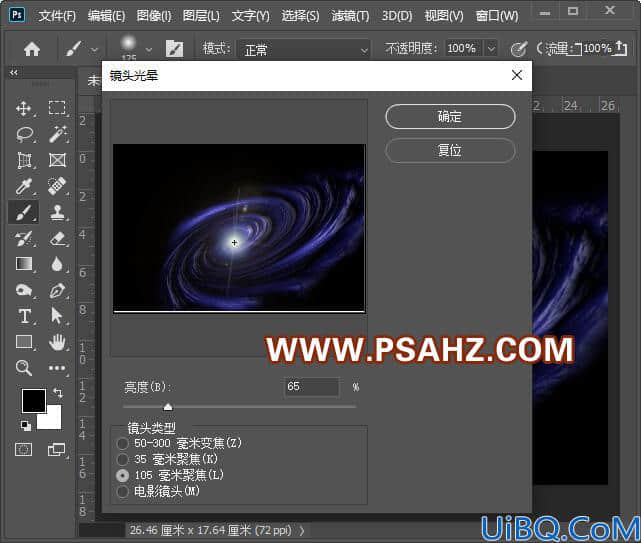
Task: Close the 镜头光晕 dialog
Action: pyautogui.click(x=517, y=75)
